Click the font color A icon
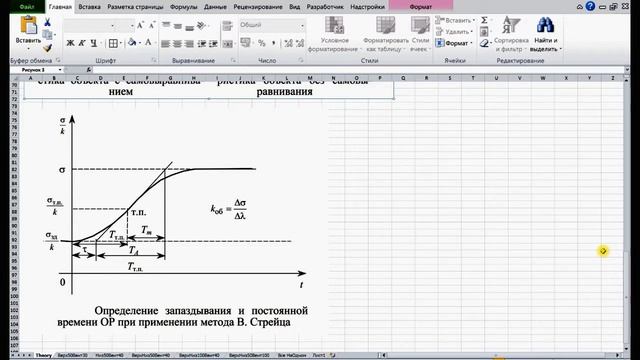 click(x=148, y=42)
